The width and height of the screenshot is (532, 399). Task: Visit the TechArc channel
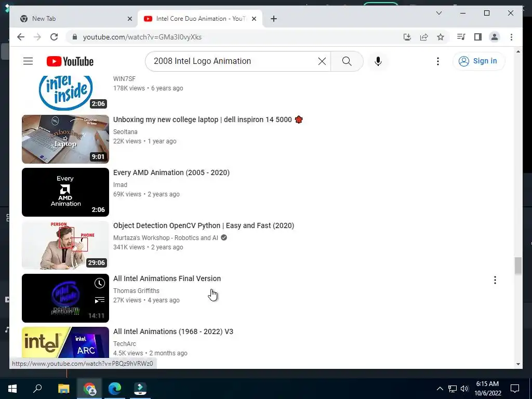(x=125, y=343)
